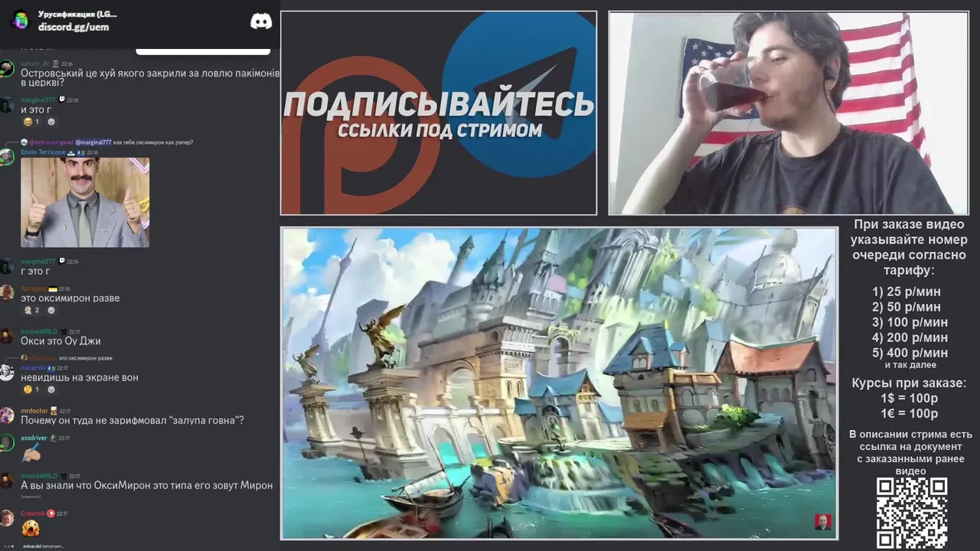Screen dimensions: 980x551
Task: Click Артёркос avatar beside 'это оксимирон разве'
Action: pos(7,294)
